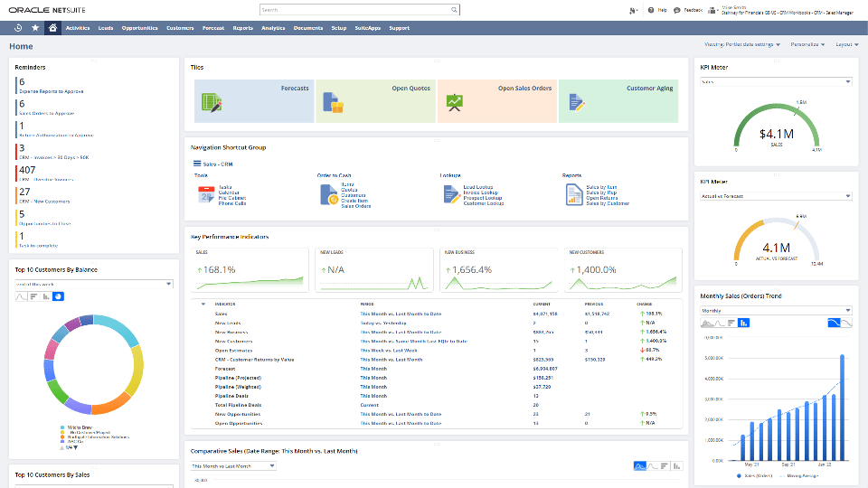868x488 pixels.
Task: Open the Layout dropdown
Action: click(x=847, y=44)
